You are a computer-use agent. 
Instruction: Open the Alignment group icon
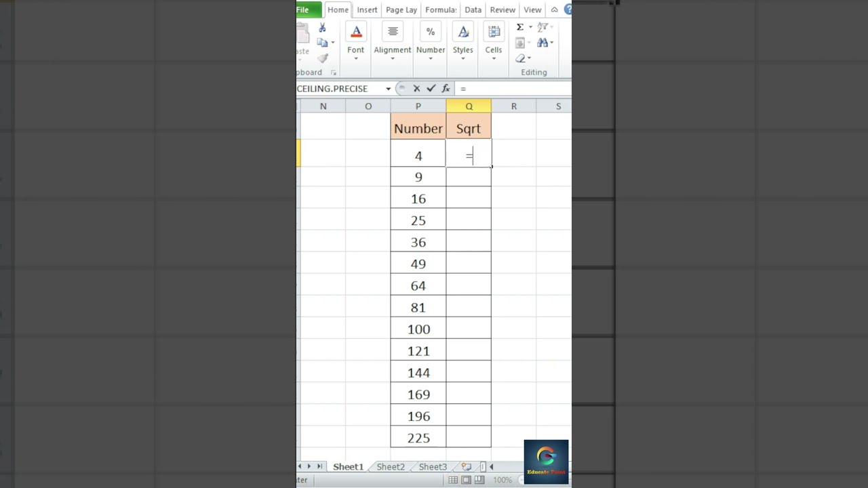coord(393,32)
